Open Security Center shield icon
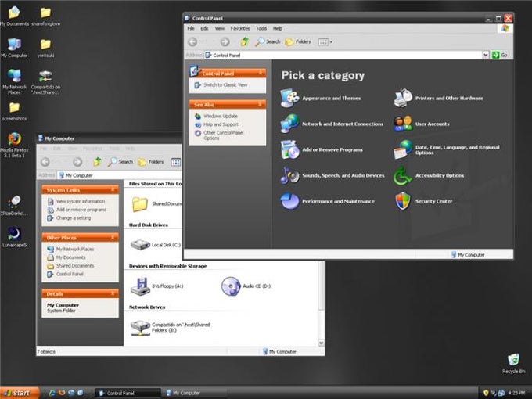This screenshot has height=399, width=532. pos(403,201)
